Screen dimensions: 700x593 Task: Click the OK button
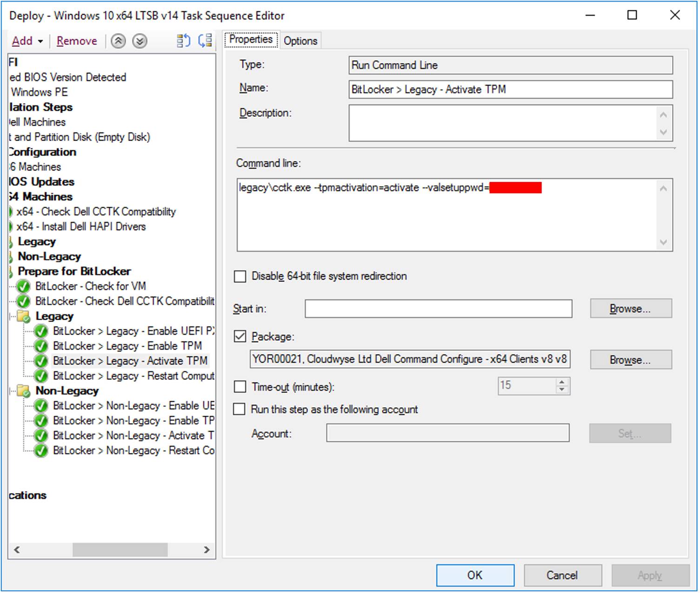(x=475, y=575)
